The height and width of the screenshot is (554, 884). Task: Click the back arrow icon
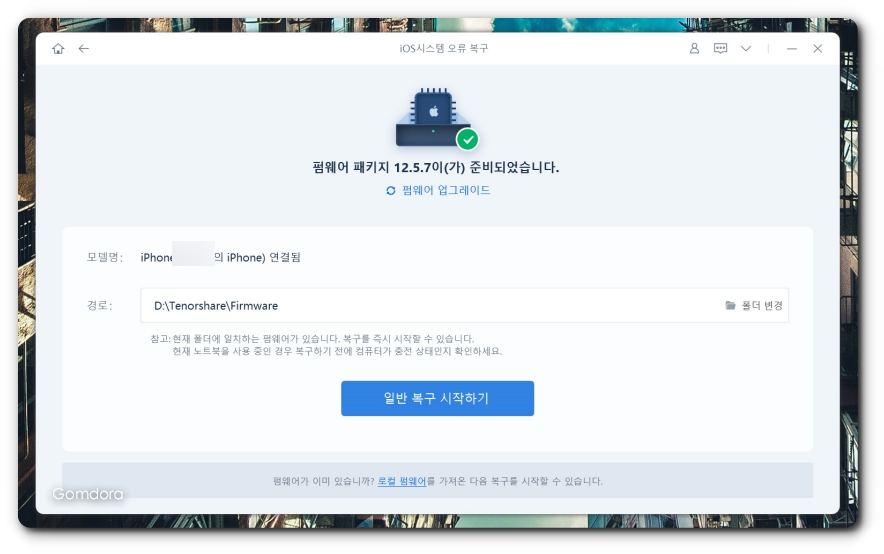(x=83, y=49)
